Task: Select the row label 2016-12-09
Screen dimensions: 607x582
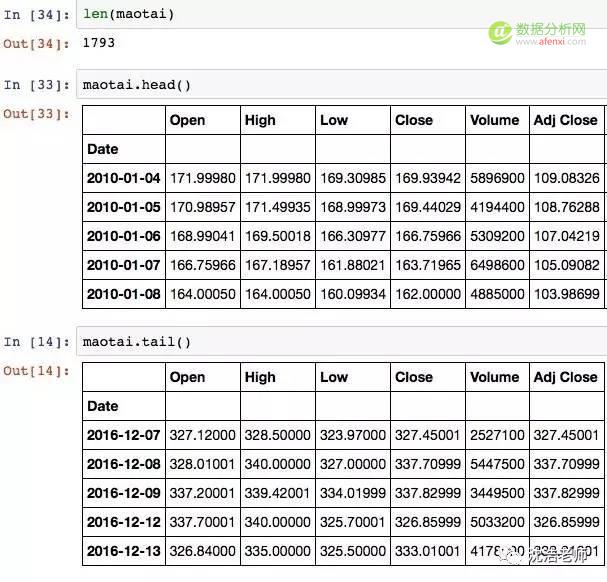Action: click(123, 493)
